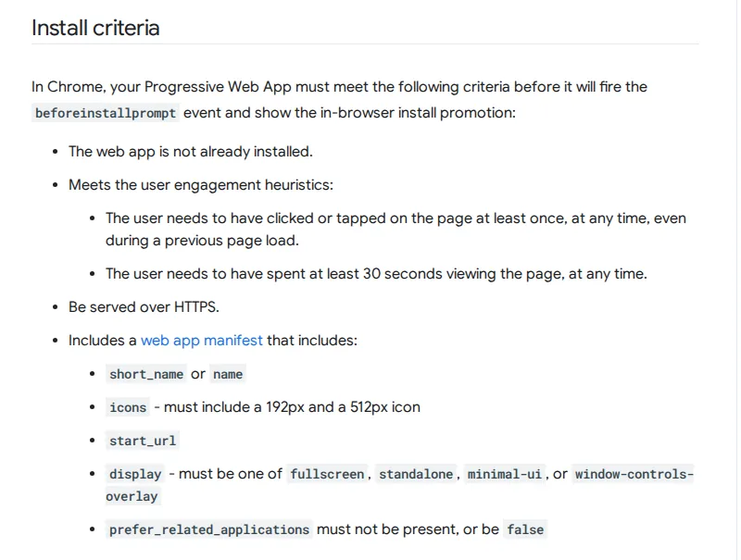Click the display code label

click(135, 474)
